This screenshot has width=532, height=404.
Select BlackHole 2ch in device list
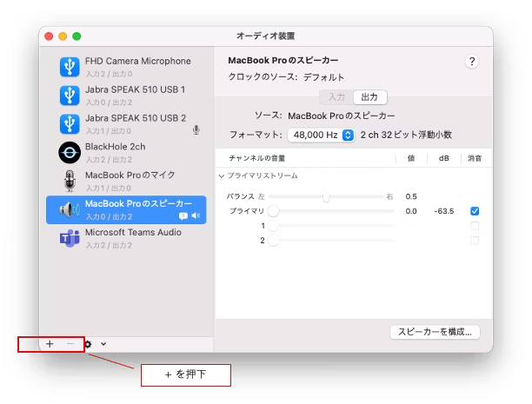[x=115, y=147]
